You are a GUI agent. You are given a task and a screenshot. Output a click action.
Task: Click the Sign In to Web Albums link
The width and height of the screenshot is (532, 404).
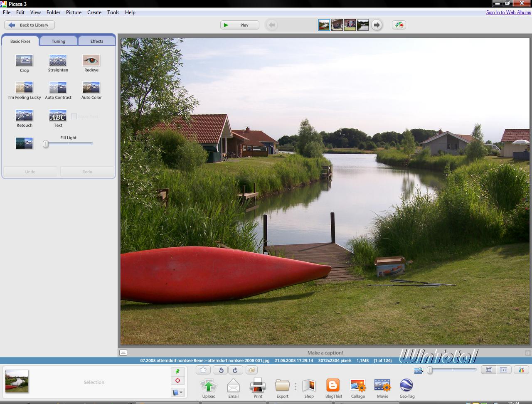tap(508, 12)
